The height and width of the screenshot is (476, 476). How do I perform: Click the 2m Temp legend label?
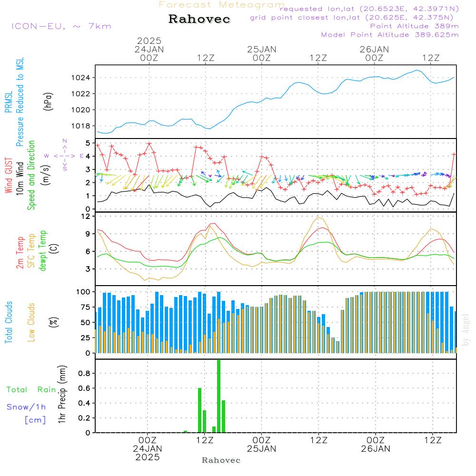[x=20, y=253]
